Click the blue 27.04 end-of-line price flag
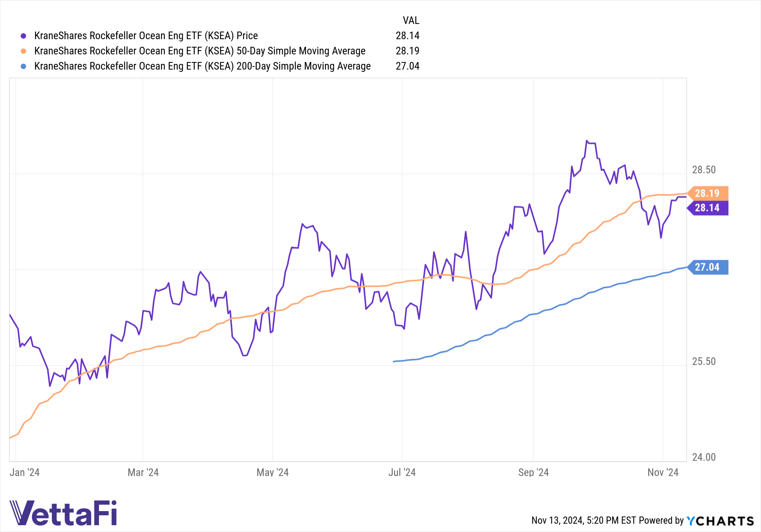Screen dimensions: 761x532 point(708,267)
